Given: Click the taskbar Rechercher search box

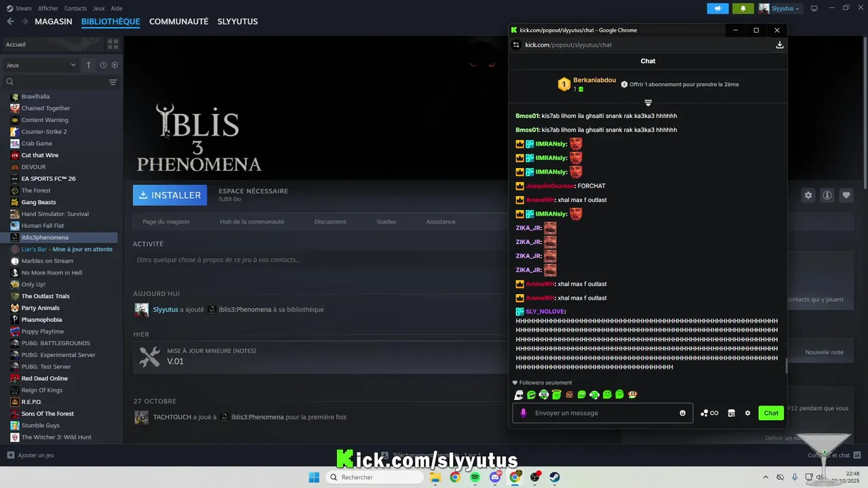Looking at the screenshot, I should click(x=375, y=477).
